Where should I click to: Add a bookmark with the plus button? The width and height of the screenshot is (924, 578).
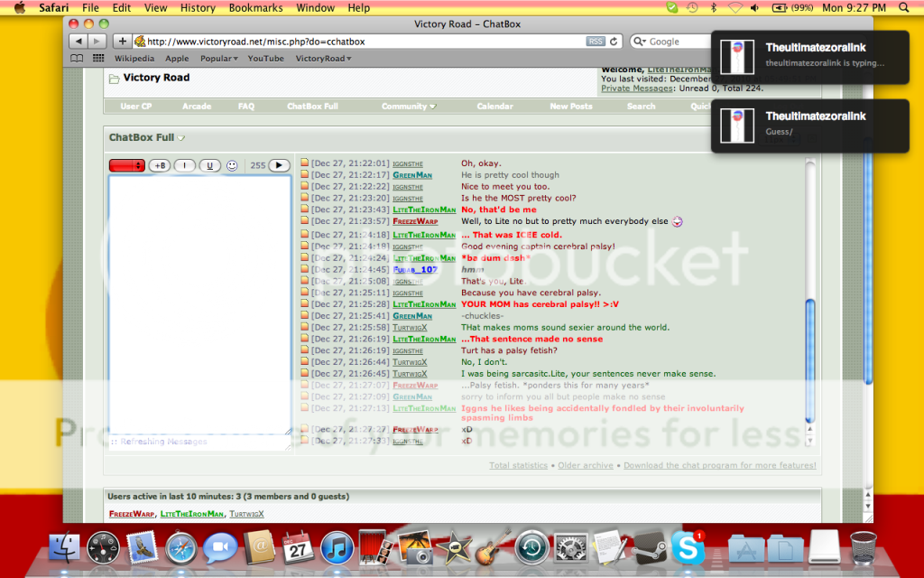[x=122, y=42]
